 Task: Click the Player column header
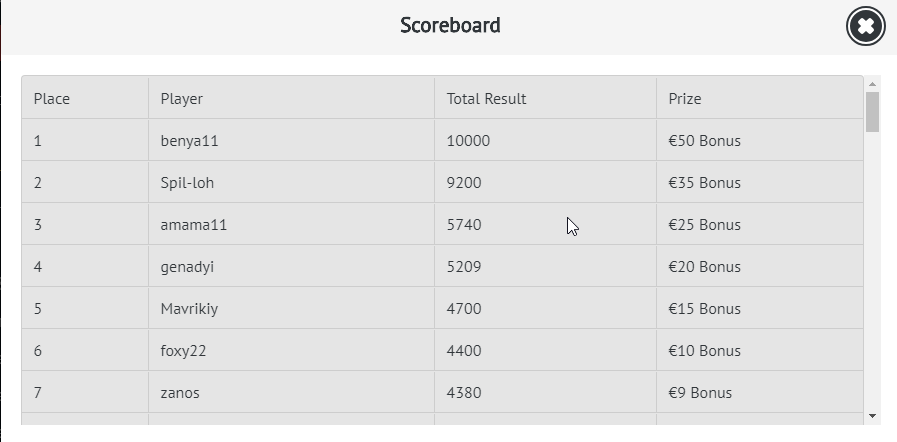pos(182,99)
